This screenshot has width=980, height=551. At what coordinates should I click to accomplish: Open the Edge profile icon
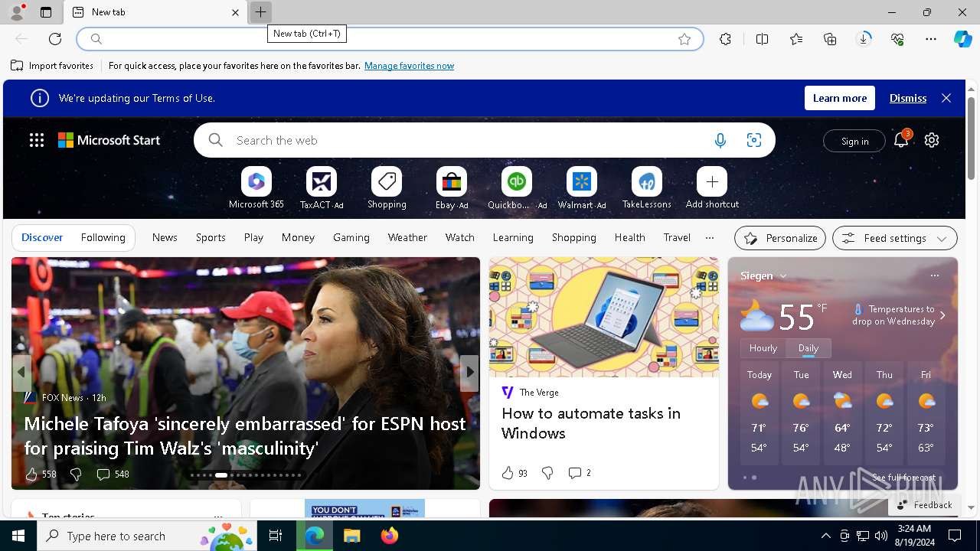pos(17,12)
